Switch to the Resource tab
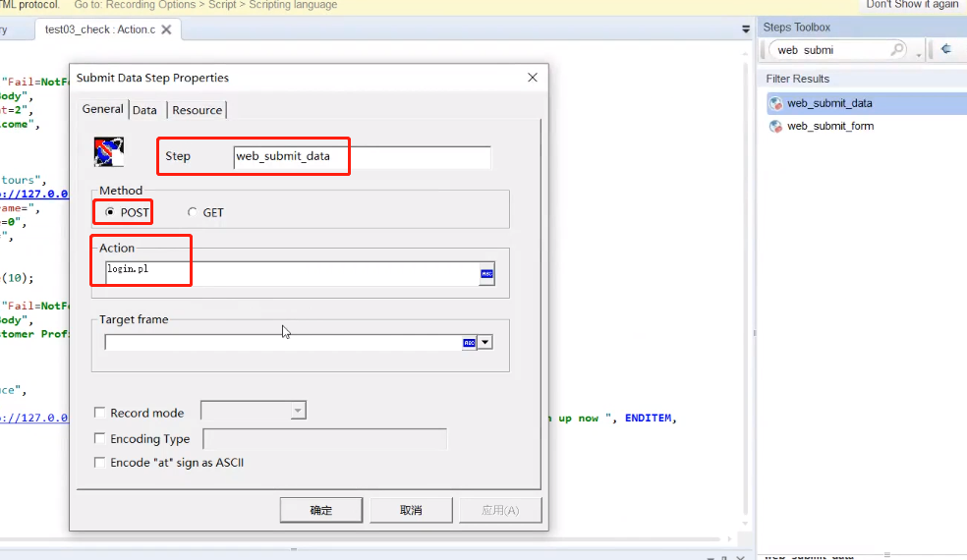This screenshot has width=967, height=560. click(x=198, y=110)
